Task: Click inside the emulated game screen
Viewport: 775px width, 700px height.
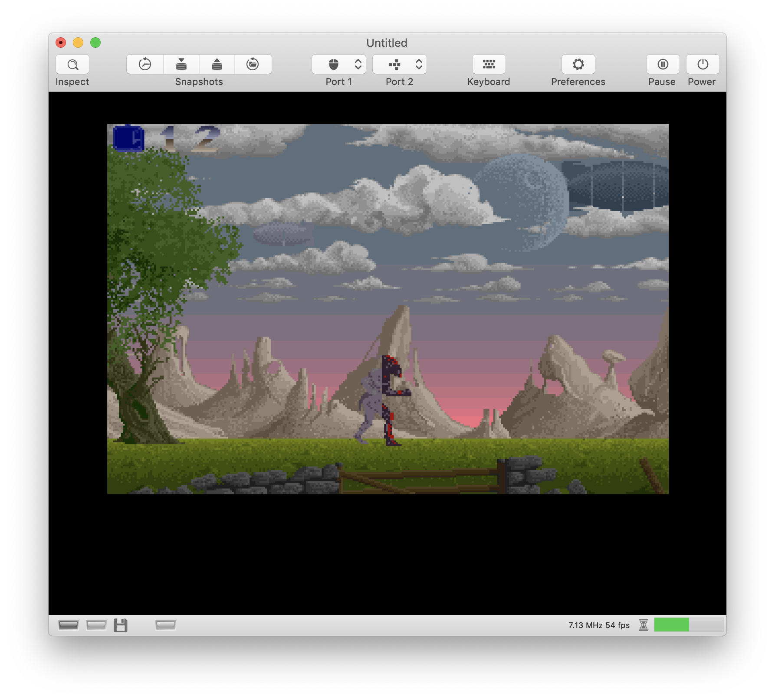Action: coord(388,309)
